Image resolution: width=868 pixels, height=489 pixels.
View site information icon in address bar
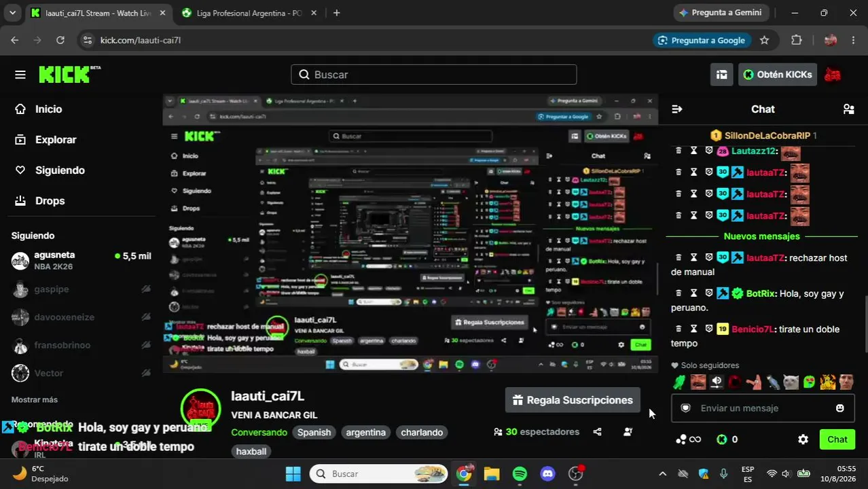tap(87, 40)
